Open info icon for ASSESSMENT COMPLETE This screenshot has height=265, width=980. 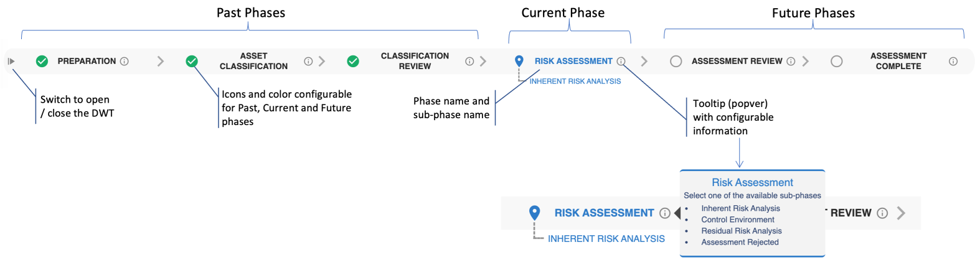point(953,61)
